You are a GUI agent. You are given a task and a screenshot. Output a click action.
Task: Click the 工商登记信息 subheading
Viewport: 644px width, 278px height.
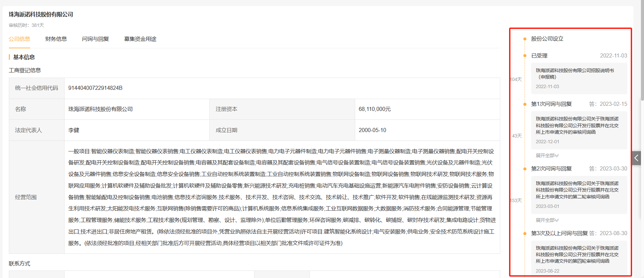(25, 70)
